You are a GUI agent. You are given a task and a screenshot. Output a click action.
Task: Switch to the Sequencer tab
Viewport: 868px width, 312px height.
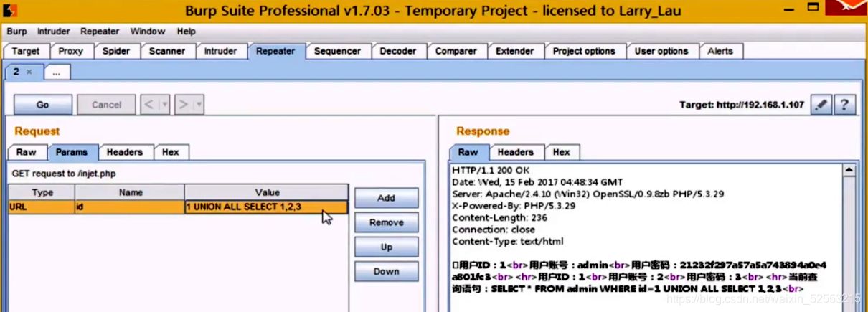(x=338, y=51)
